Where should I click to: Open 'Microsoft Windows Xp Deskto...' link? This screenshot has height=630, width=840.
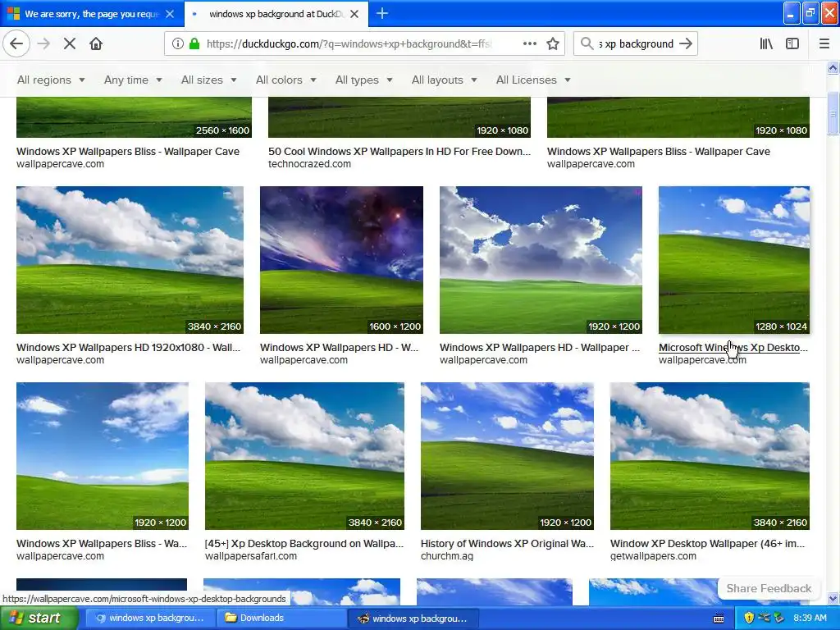733,347
